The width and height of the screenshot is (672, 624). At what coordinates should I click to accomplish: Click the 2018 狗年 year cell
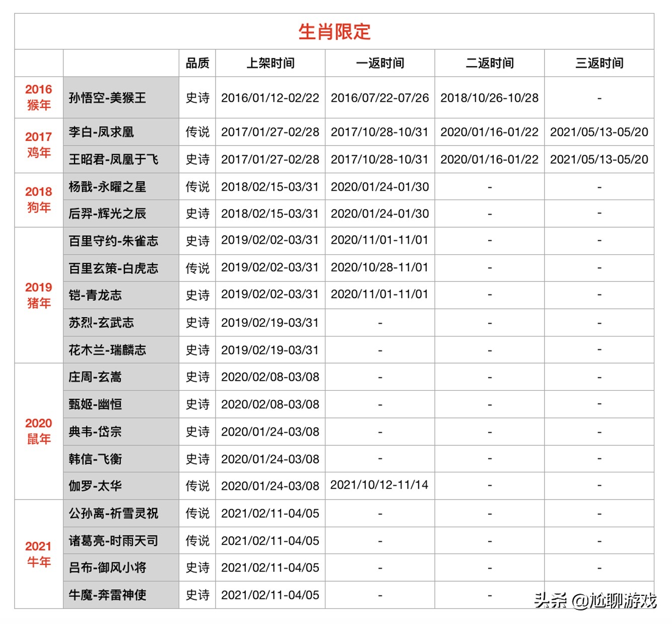point(39,199)
